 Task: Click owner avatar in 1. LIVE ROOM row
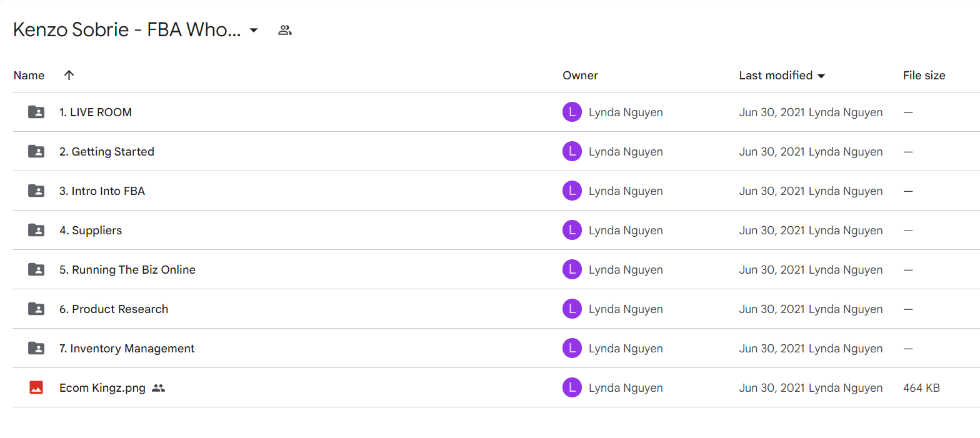[x=572, y=112]
